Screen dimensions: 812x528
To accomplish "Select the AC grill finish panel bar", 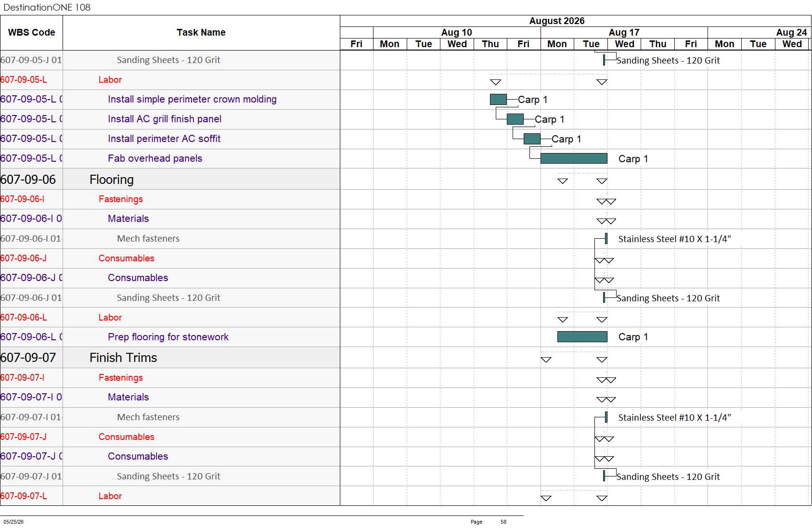I will click(x=515, y=119).
